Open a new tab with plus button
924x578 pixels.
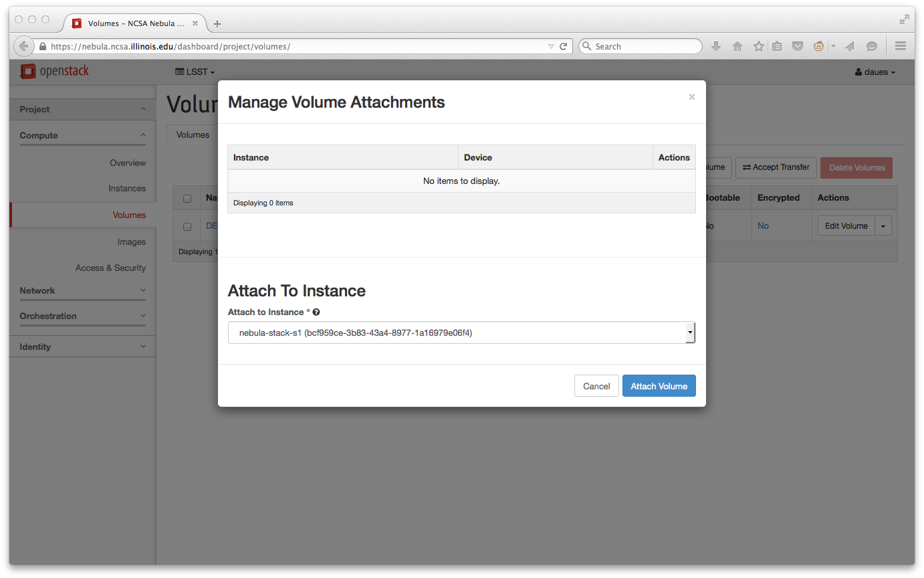217,23
